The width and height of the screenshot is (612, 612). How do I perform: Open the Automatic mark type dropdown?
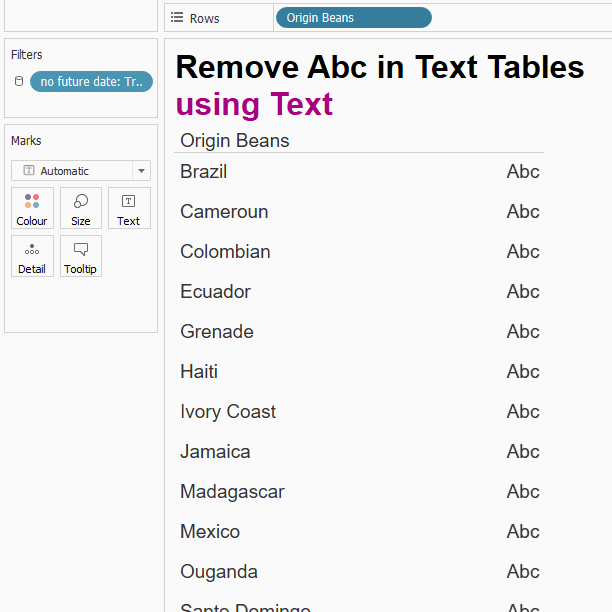(81, 171)
